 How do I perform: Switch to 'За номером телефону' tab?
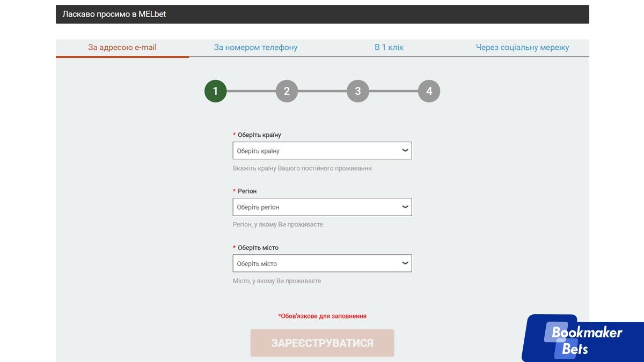[255, 47]
